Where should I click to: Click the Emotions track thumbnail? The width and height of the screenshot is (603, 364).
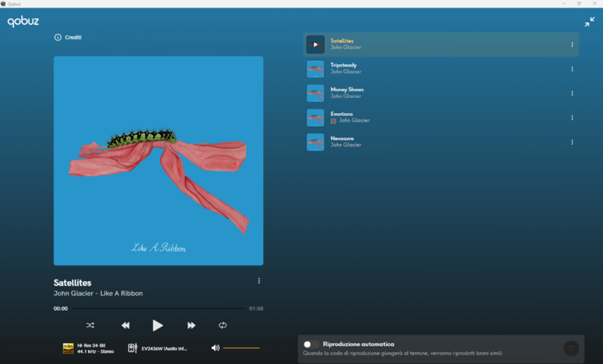[315, 118]
